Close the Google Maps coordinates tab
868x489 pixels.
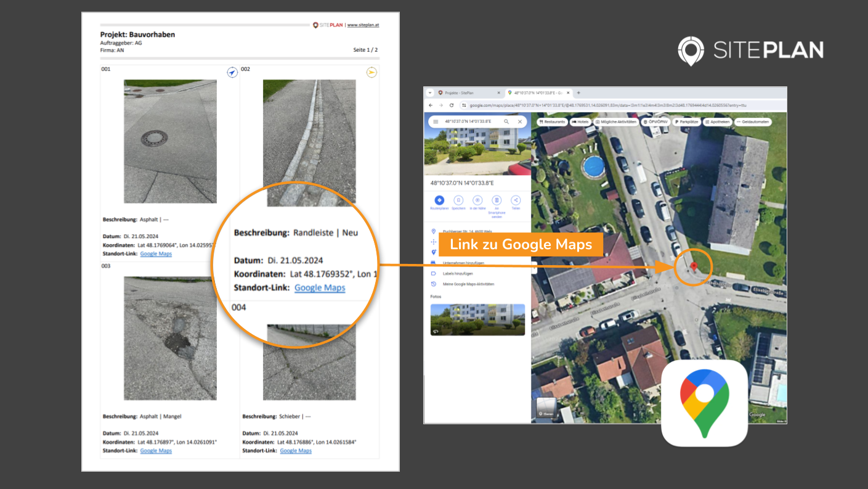(x=568, y=93)
